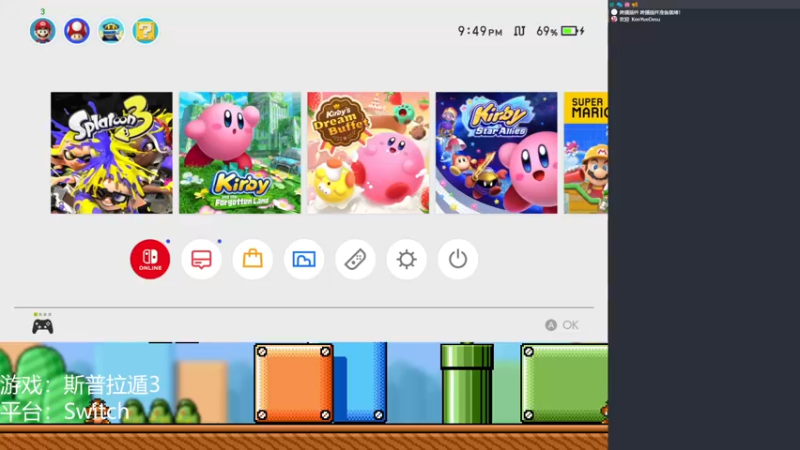Launch Kirby and the Forgotten Land tile

coord(240,153)
